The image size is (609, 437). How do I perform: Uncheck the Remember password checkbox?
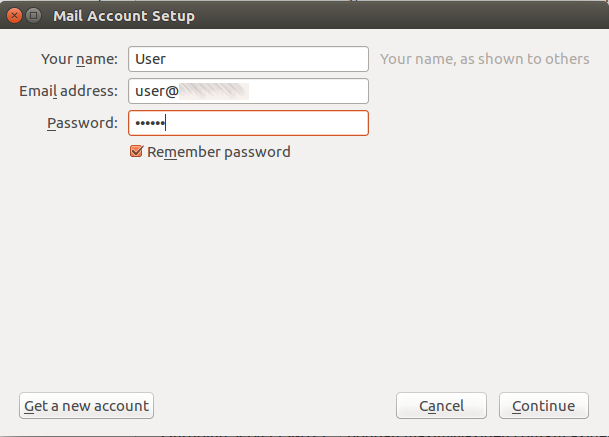[136, 152]
